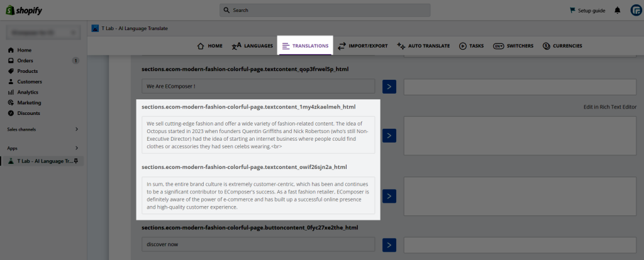Click the HOME tab house icon

(x=201, y=46)
